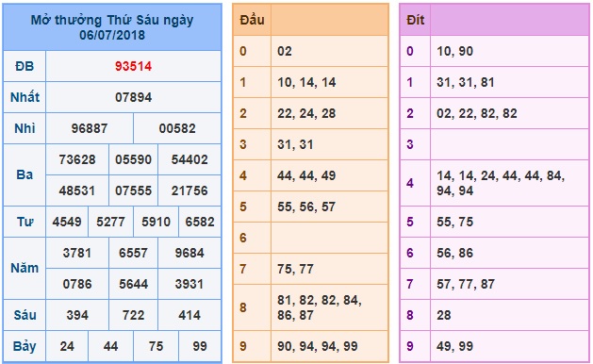Click fifth prize number 3781
This screenshot has width=593, height=364.
pos(77,253)
